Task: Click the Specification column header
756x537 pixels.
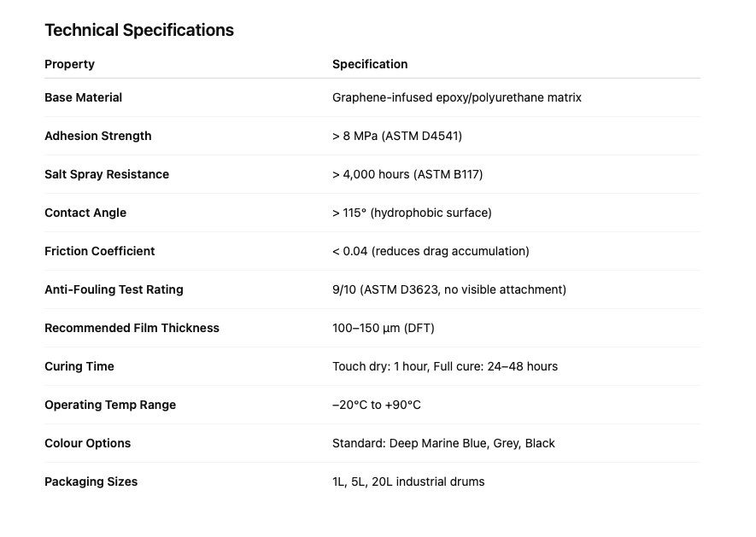Action: pos(370,64)
